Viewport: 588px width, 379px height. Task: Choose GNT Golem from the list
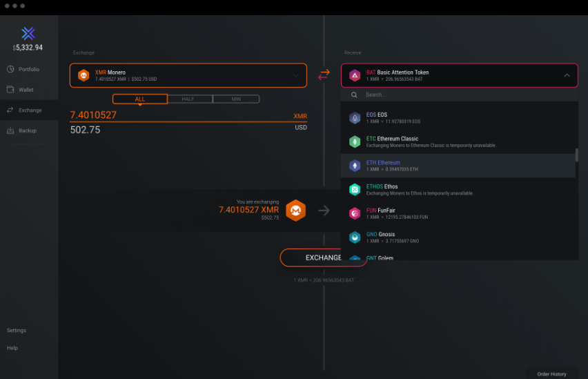point(458,256)
